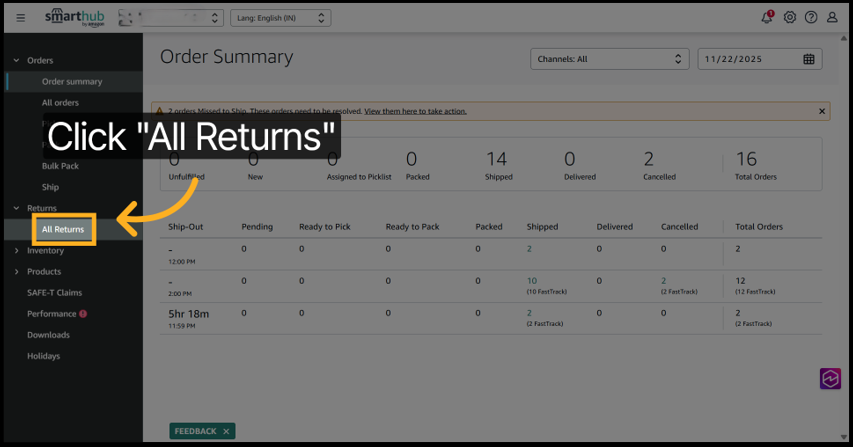Dismiss the missed orders warning banner
The width and height of the screenshot is (853, 447).
point(822,111)
